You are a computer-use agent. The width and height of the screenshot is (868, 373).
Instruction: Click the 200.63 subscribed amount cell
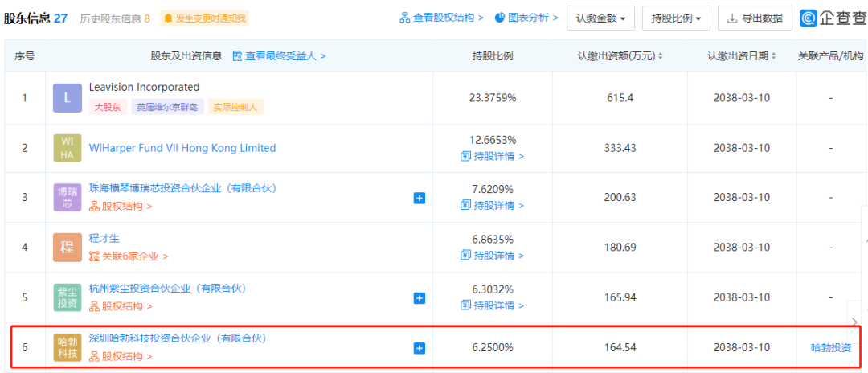pos(620,198)
